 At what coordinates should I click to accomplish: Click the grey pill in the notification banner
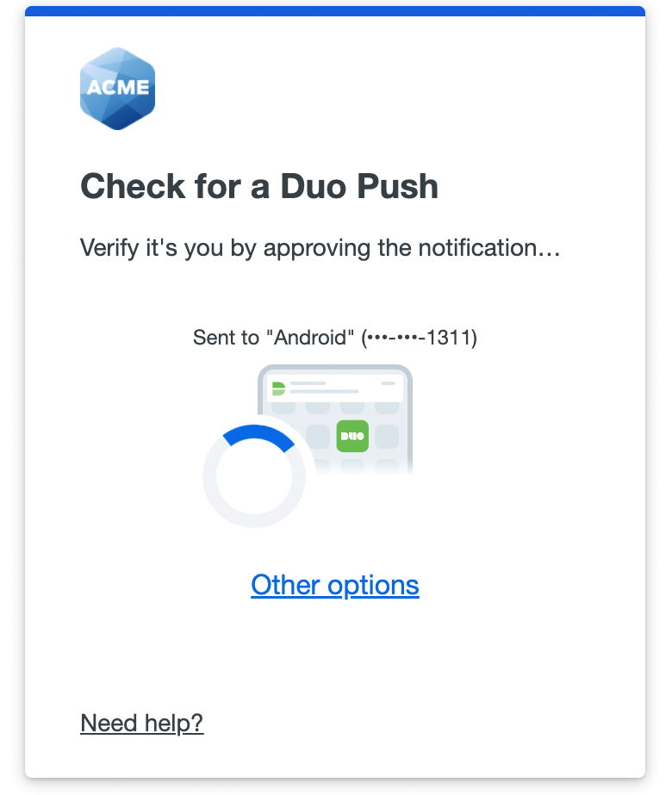click(x=388, y=382)
